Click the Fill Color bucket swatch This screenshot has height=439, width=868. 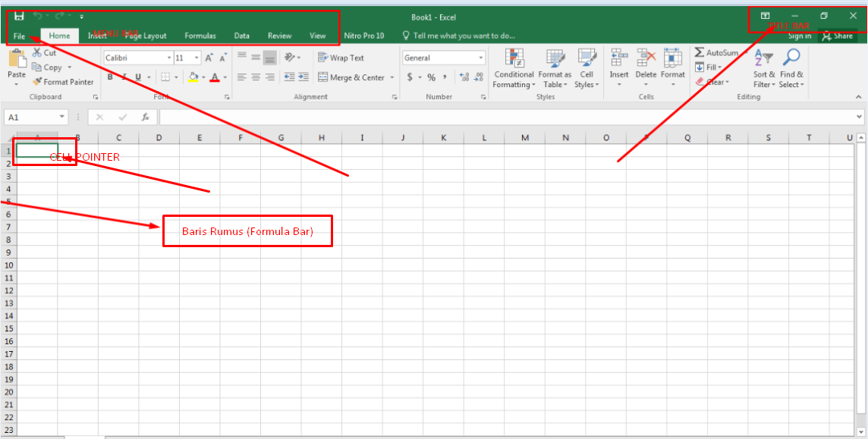(x=193, y=77)
